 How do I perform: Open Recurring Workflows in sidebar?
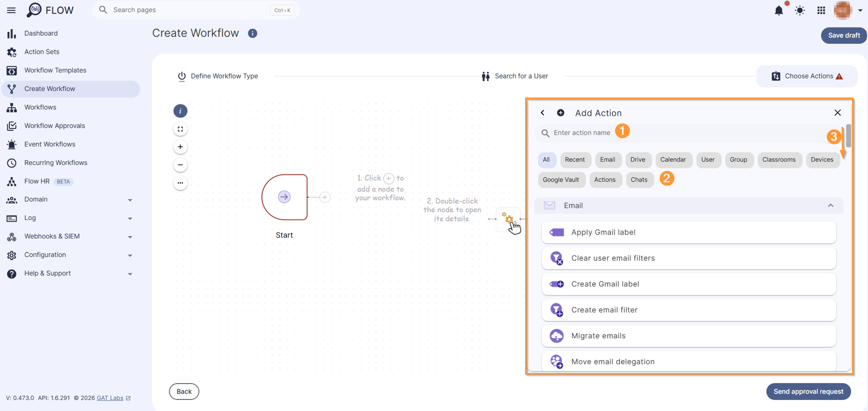70,163
